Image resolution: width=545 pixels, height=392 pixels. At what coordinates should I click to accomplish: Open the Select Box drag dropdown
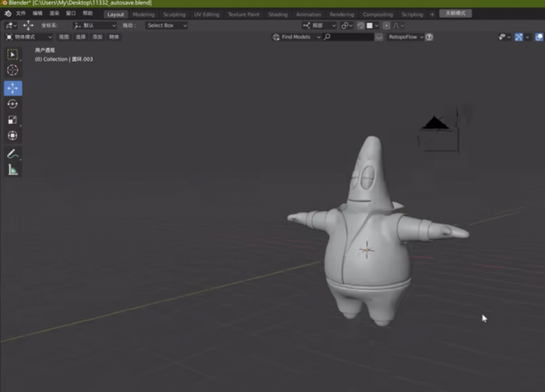(166, 26)
